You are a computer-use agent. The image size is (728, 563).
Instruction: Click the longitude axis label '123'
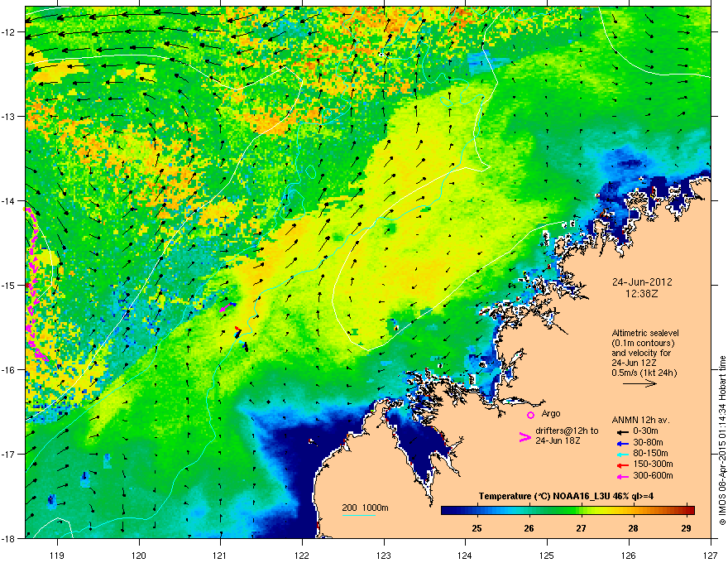[x=384, y=555]
